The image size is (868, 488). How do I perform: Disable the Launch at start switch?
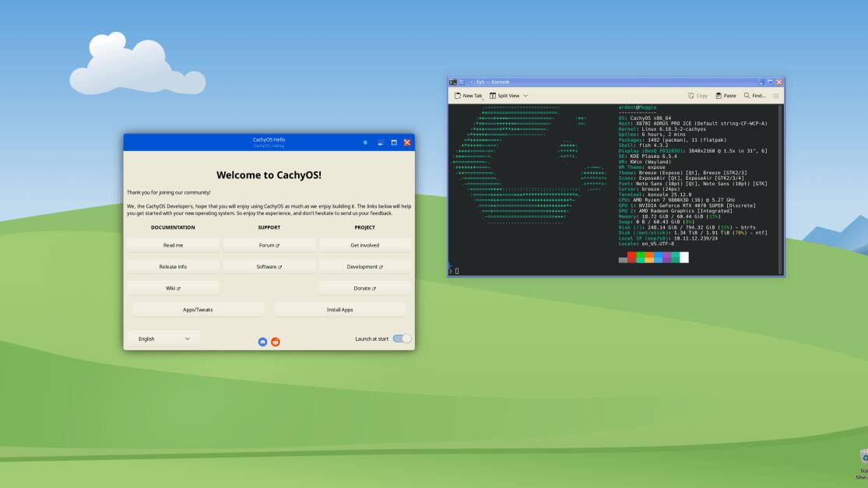[402, 339]
